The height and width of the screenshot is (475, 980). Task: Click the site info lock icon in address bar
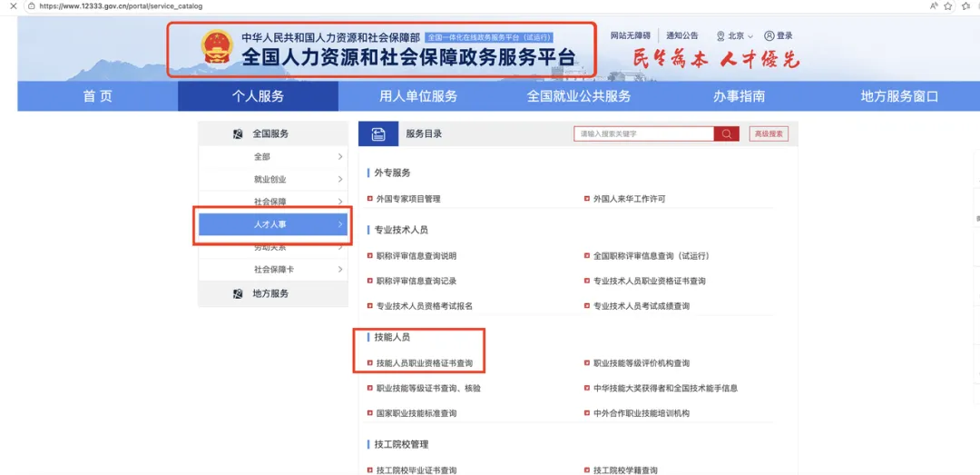coord(30,5)
